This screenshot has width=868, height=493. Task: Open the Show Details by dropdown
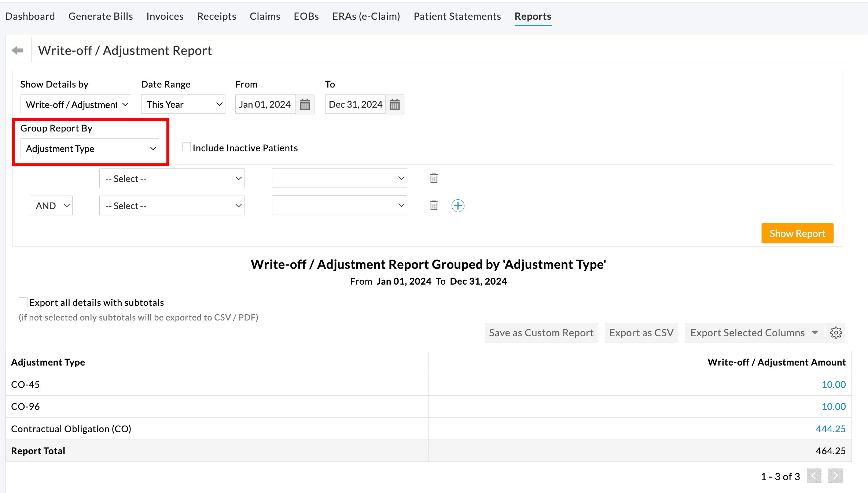click(x=76, y=104)
